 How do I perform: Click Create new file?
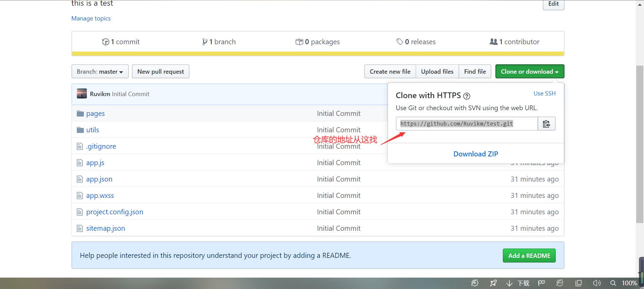[390, 71]
